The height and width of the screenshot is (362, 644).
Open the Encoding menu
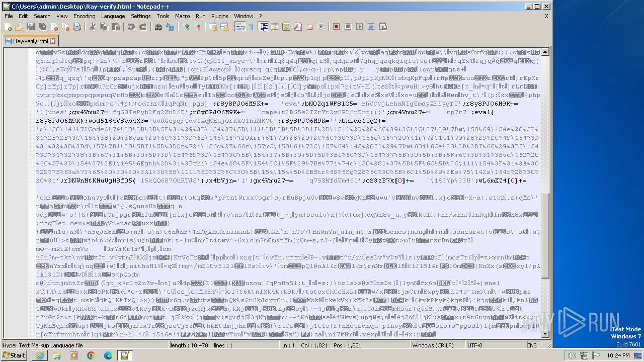85,16
